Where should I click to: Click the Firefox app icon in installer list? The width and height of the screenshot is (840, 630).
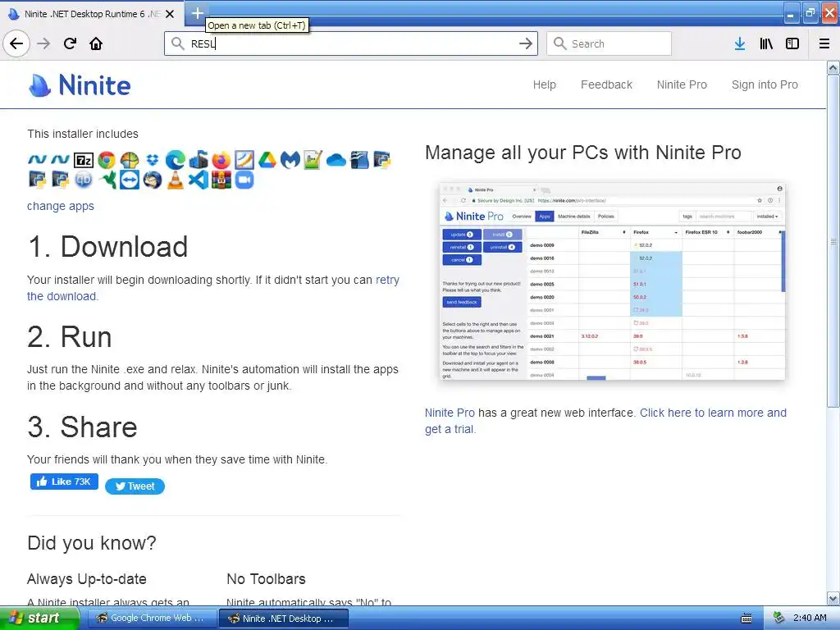(221, 160)
